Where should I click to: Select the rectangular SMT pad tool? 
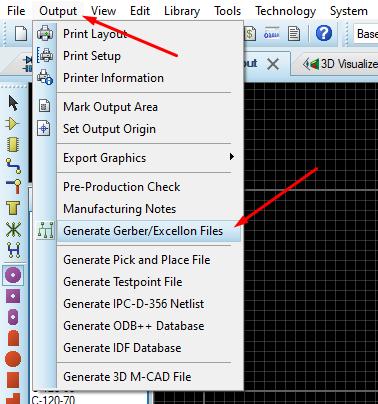(x=13, y=380)
